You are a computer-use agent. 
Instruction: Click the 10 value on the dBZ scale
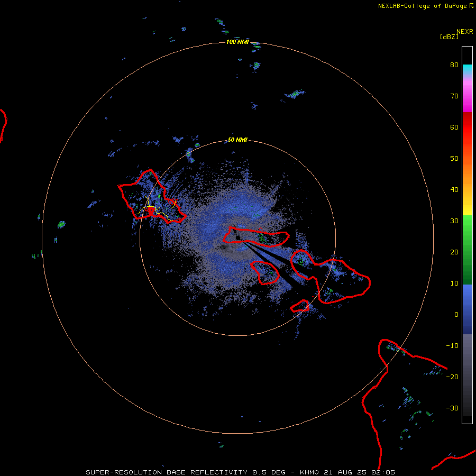click(x=454, y=283)
